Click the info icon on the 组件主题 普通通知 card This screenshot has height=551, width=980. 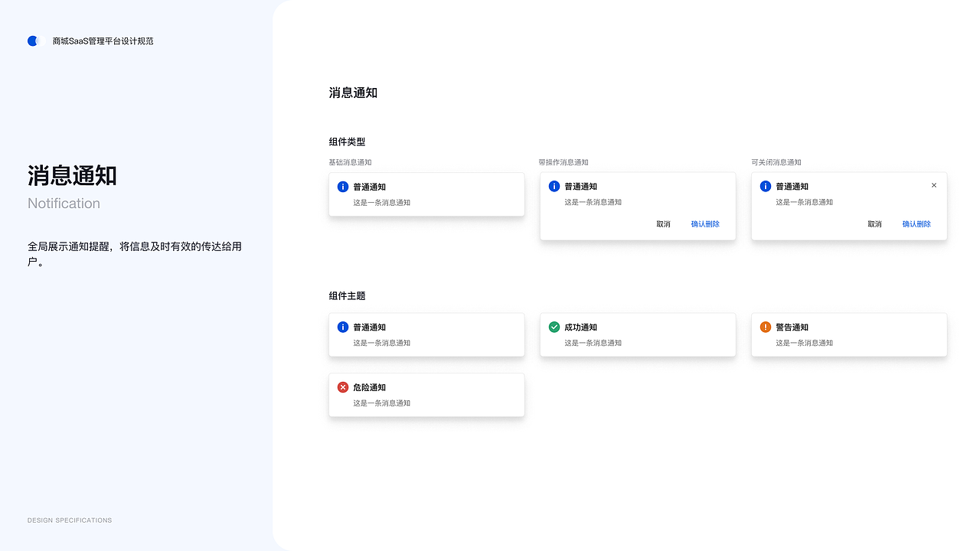point(342,327)
